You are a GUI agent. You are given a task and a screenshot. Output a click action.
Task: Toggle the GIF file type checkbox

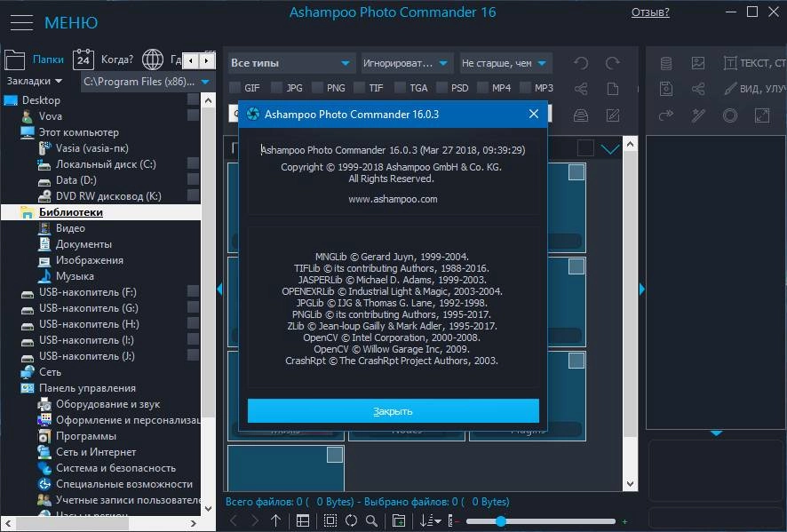235,88
